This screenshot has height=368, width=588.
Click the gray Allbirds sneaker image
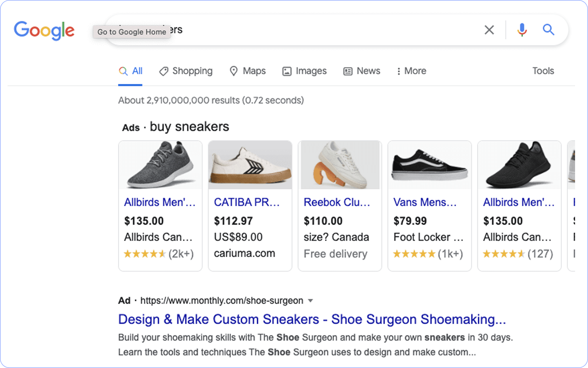pos(160,165)
